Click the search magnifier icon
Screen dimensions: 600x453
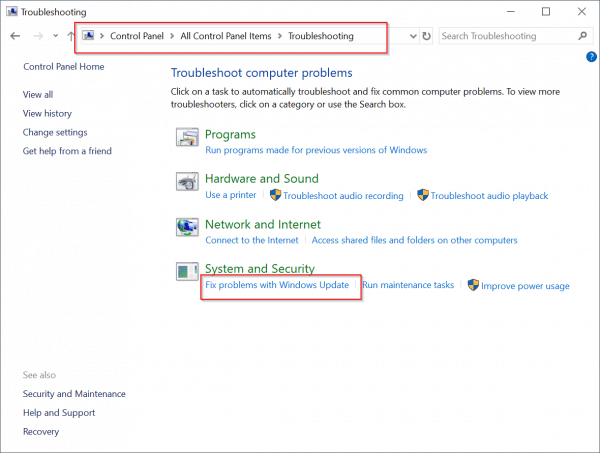pos(583,36)
